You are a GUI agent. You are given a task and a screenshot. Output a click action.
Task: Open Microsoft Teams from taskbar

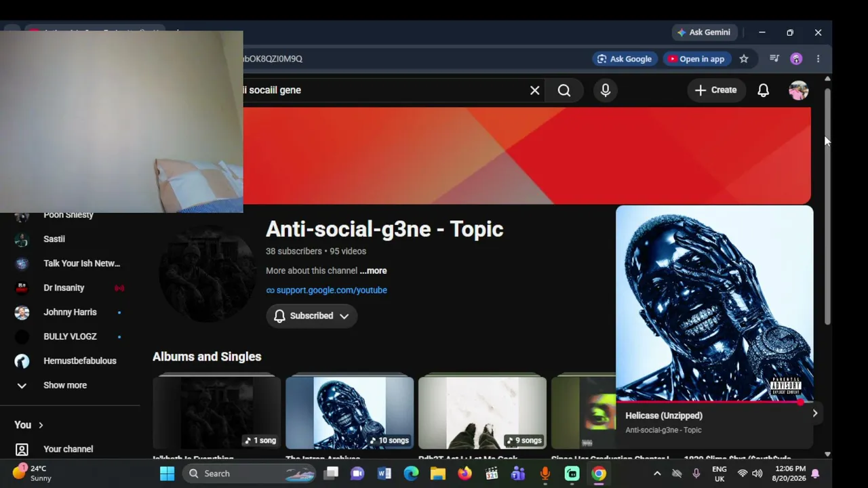click(x=518, y=474)
